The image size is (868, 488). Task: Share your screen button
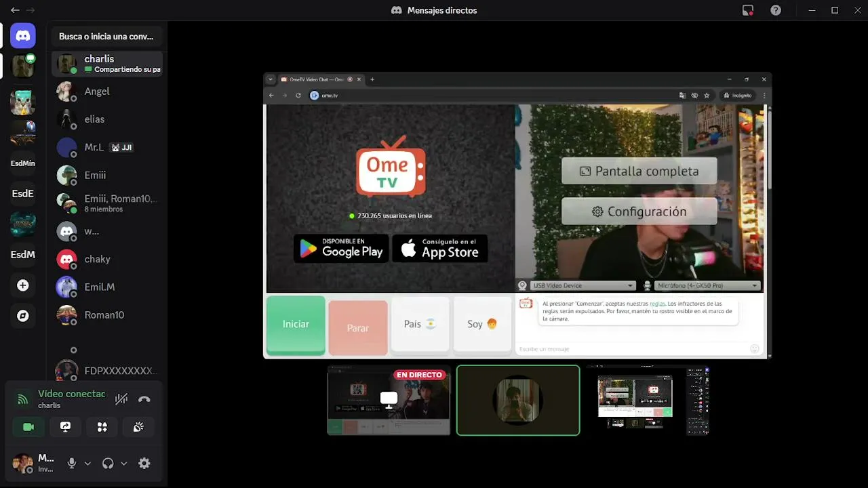tap(65, 427)
